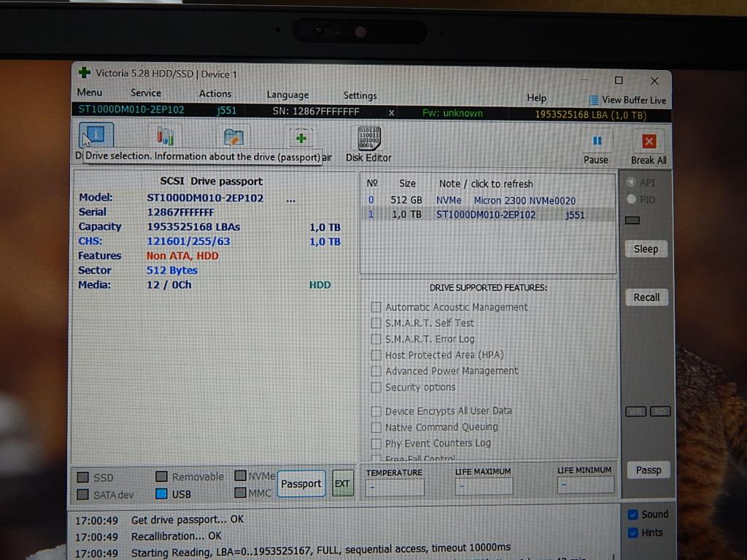The height and width of the screenshot is (560, 747).
Task: Disable the Sound checkbox
Action: point(632,514)
